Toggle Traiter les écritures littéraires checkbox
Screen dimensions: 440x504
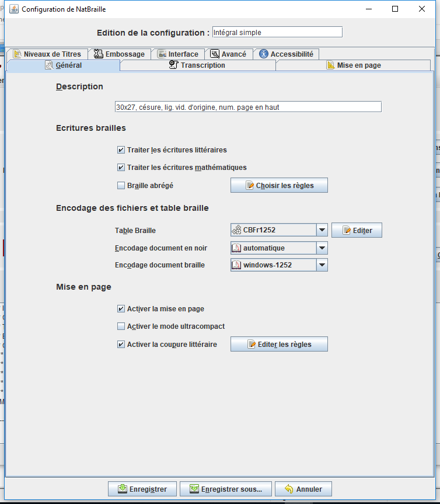[x=121, y=150]
